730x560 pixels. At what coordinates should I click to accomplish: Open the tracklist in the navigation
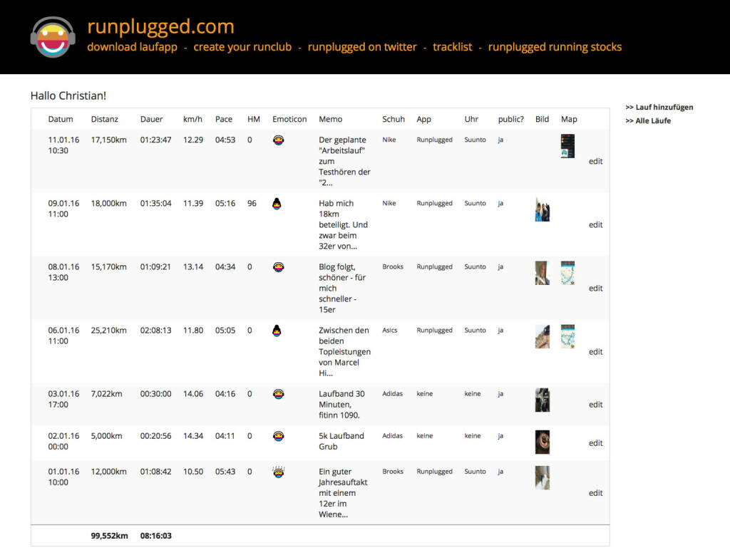click(x=452, y=47)
